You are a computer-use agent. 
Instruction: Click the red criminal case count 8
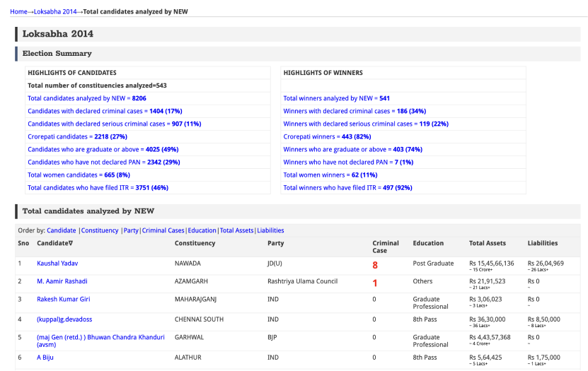(375, 266)
